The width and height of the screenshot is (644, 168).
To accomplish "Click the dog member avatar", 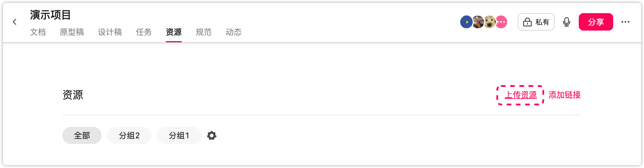I will click(490, 22).
